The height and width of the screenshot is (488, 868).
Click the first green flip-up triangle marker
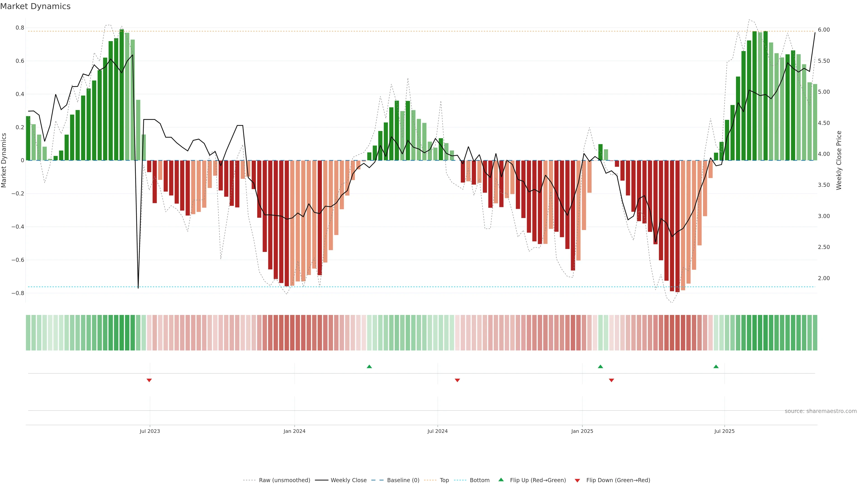tap(369, 366)
